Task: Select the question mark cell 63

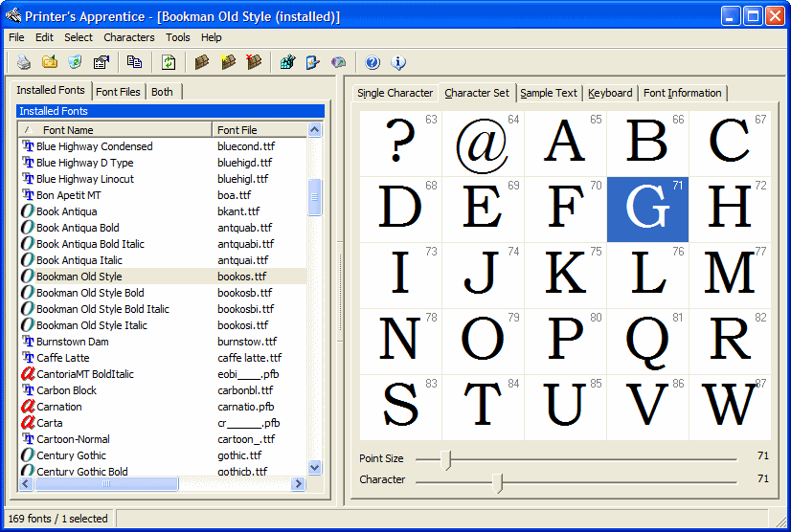Action: (400, 144)
